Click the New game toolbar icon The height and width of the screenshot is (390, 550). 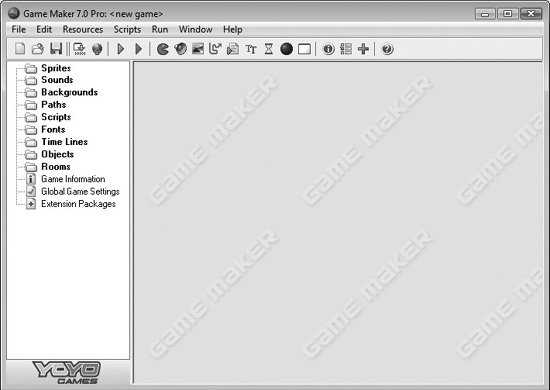point(20,49)
